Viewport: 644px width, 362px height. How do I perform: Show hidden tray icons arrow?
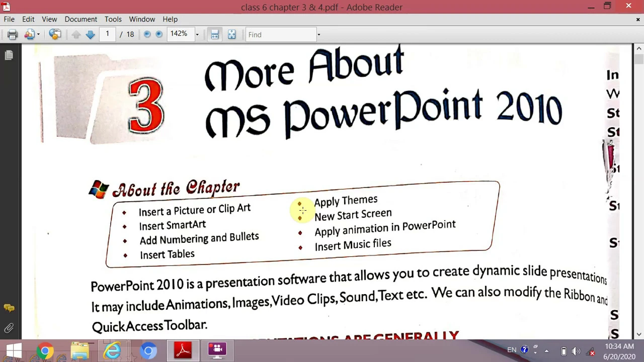(x=546, y=351)
